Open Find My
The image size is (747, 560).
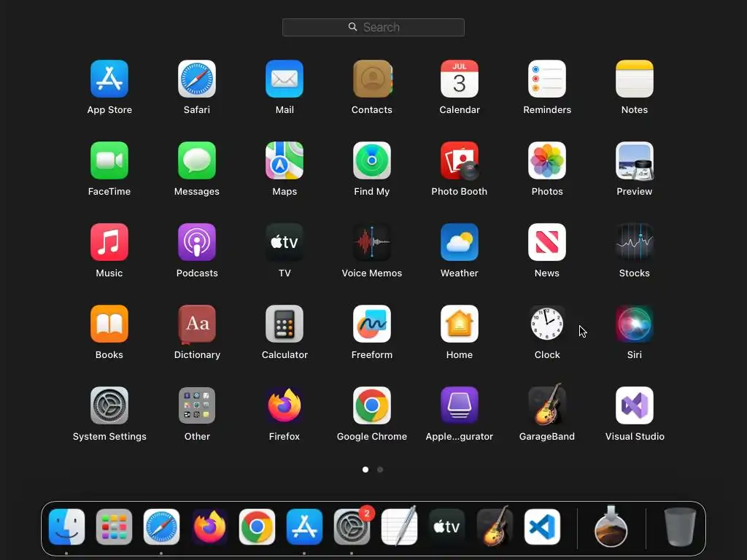point(372,160)
